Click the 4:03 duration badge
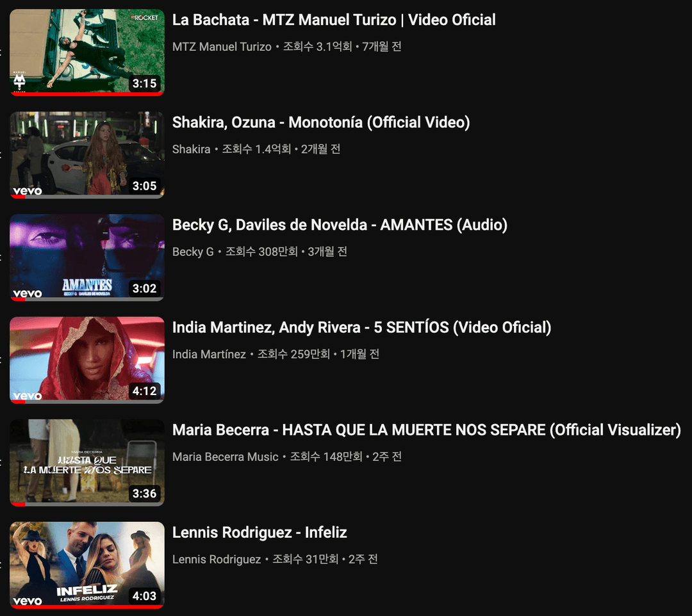This screenshot has width=692, height=616. [144, 596]
